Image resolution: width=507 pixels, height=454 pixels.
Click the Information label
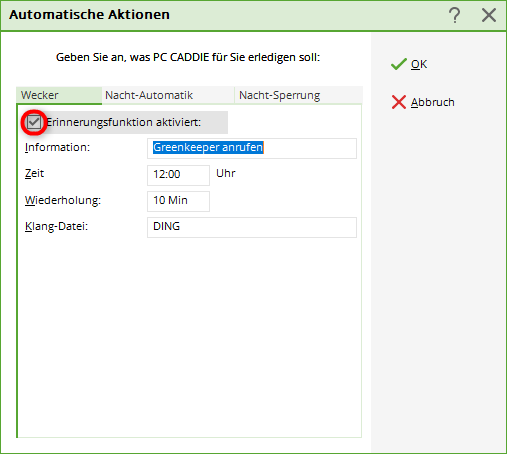57,147
